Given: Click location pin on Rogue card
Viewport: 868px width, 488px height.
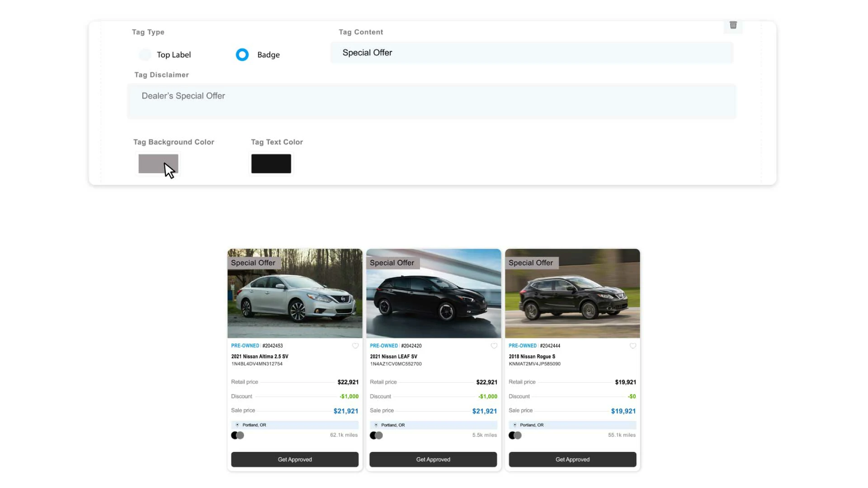Looking at the screenshot, I should coord(515,425).
